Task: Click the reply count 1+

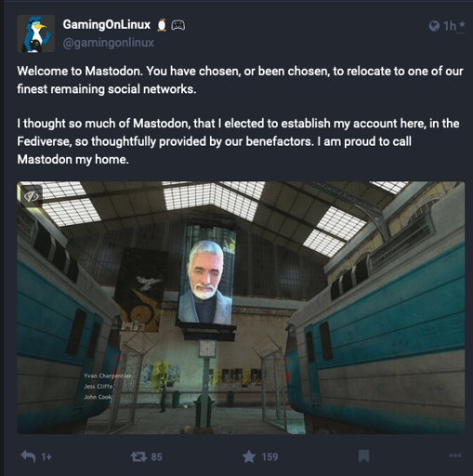Action: (46, 456)
